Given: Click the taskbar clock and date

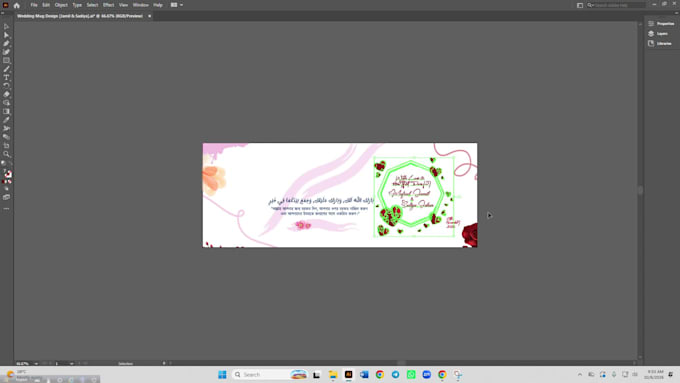Looking at the screenshot, I should 655,374.
